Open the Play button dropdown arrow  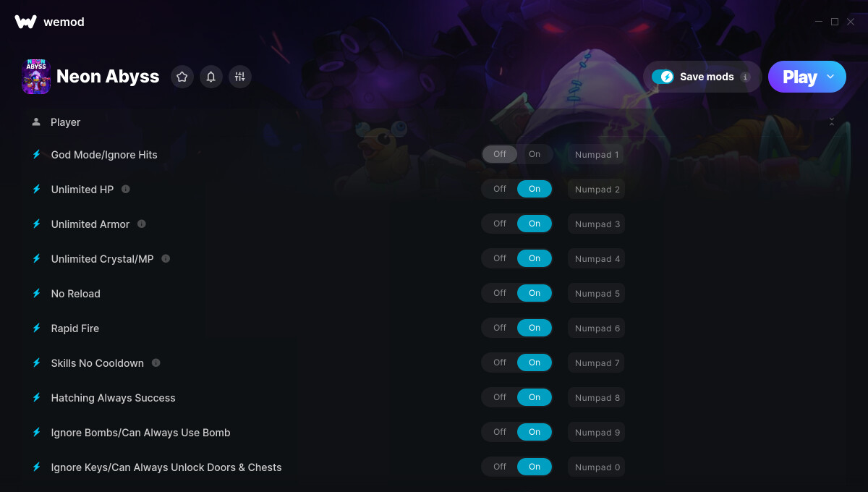[830, 77]
